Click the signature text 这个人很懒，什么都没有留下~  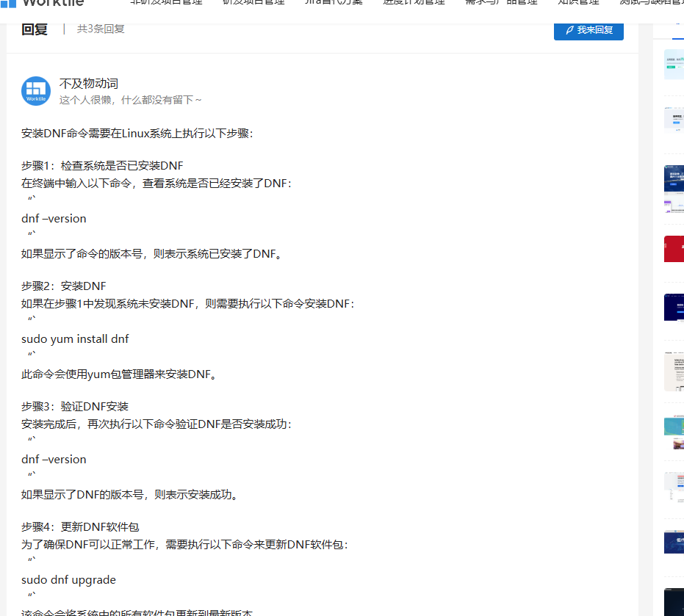(131, 101)
